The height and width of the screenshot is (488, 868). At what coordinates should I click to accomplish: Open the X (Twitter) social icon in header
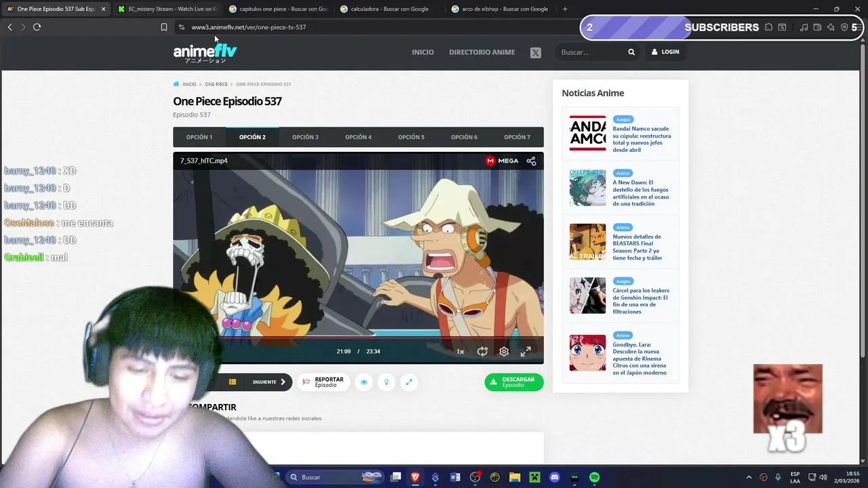536,52
